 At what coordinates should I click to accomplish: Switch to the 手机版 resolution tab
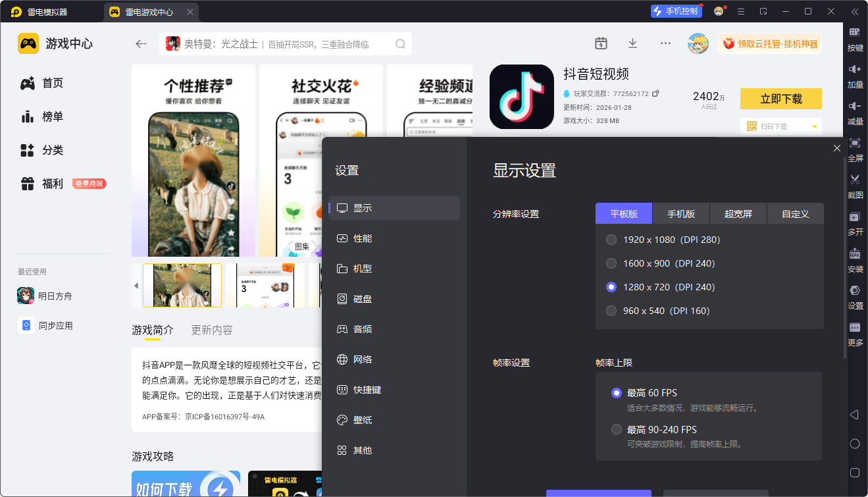coord(681,214)
